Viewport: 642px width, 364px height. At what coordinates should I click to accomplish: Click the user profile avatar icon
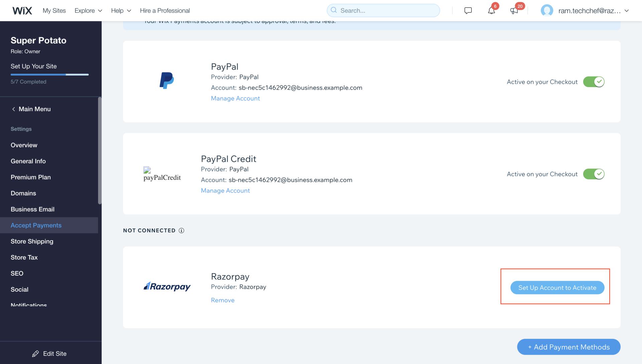pyautogui.click(x=547, y=10)
